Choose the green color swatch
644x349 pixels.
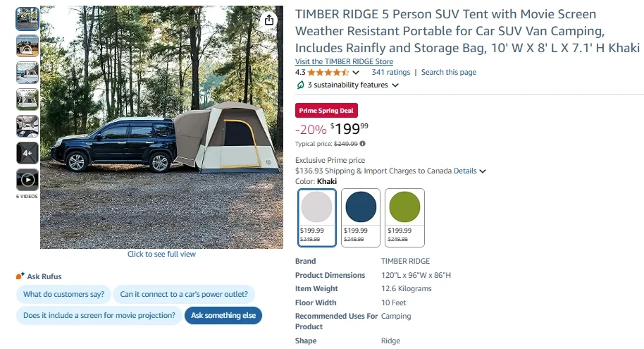pos(404,217)
